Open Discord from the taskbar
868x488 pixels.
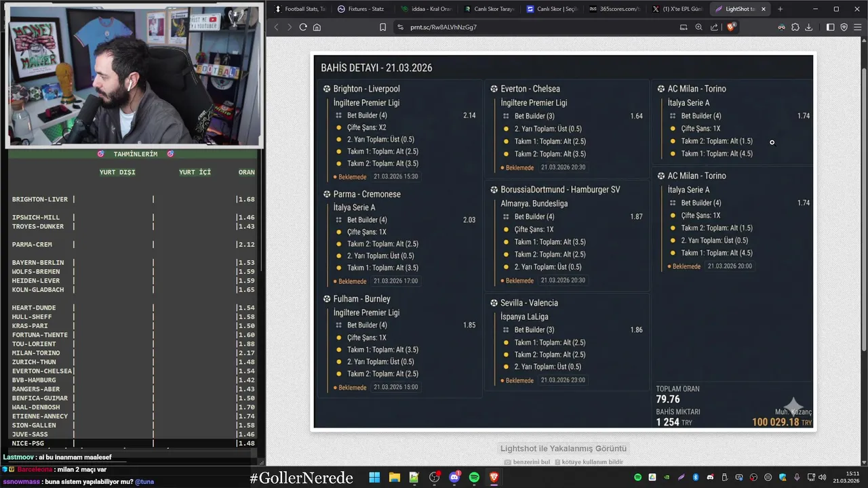(454, 477)
